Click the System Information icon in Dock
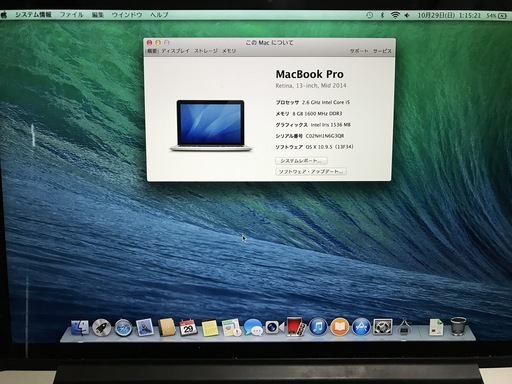This screenshot has width=512, height=384. (404, 326)
